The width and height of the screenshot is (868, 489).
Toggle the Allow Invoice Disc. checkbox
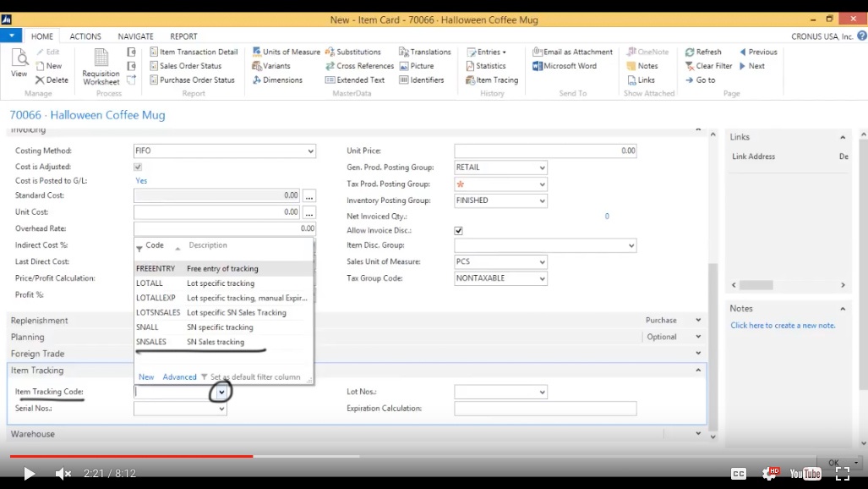tap(458, 231)
